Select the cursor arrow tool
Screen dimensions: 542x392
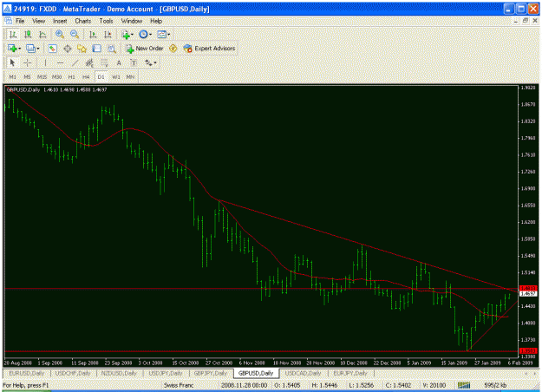(x=13, y=62)
